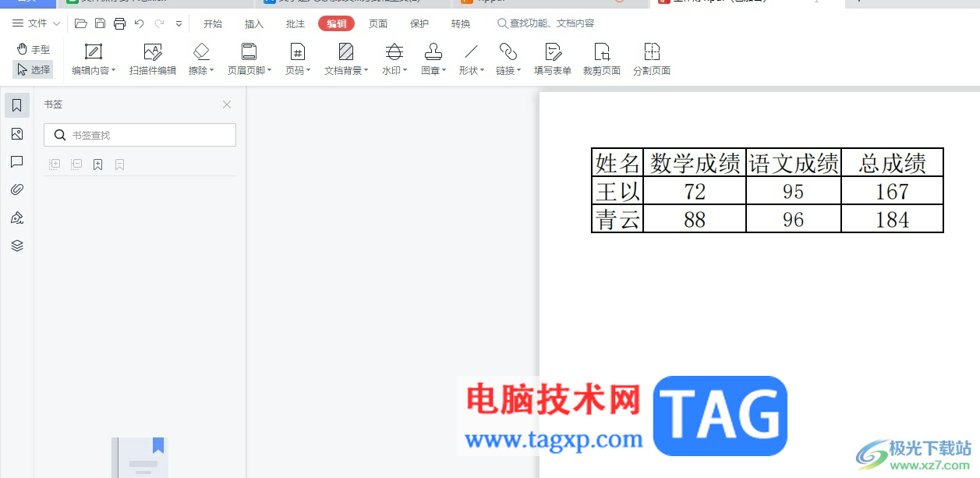The image size is (980, 478).
Task: Click the 184 total cell
Action: coord(893,219)
